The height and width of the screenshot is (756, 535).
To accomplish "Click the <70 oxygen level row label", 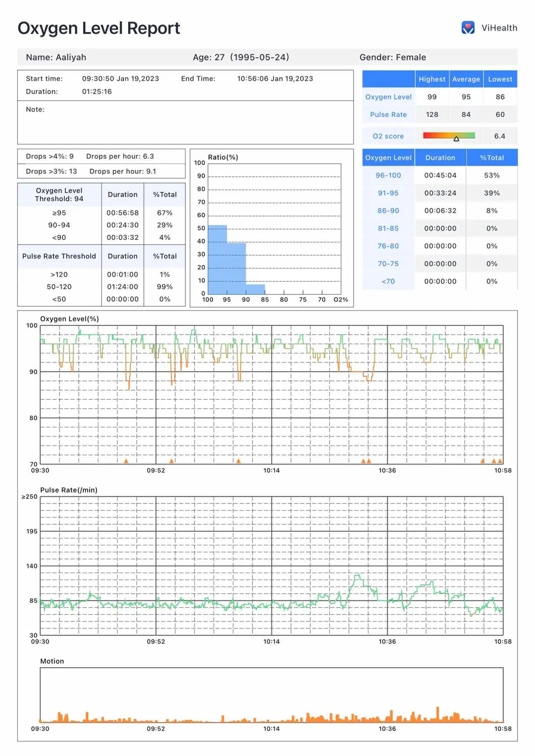I will [x=388, y=281].
